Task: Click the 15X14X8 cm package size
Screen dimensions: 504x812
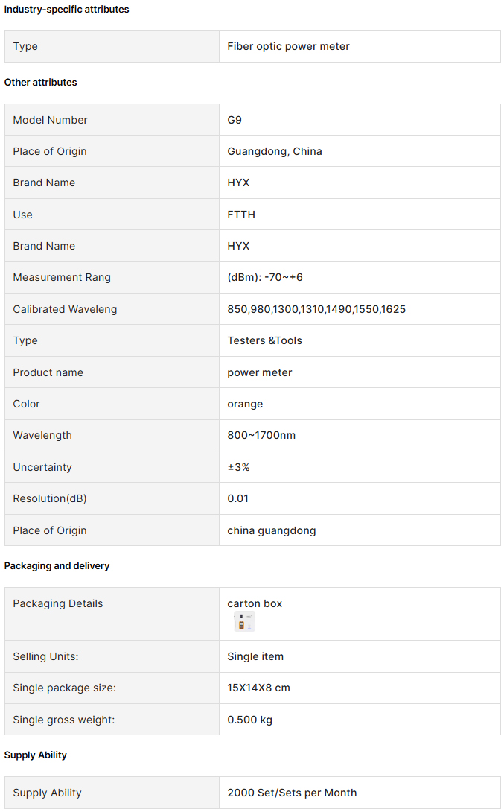Action: pos(259,688)
